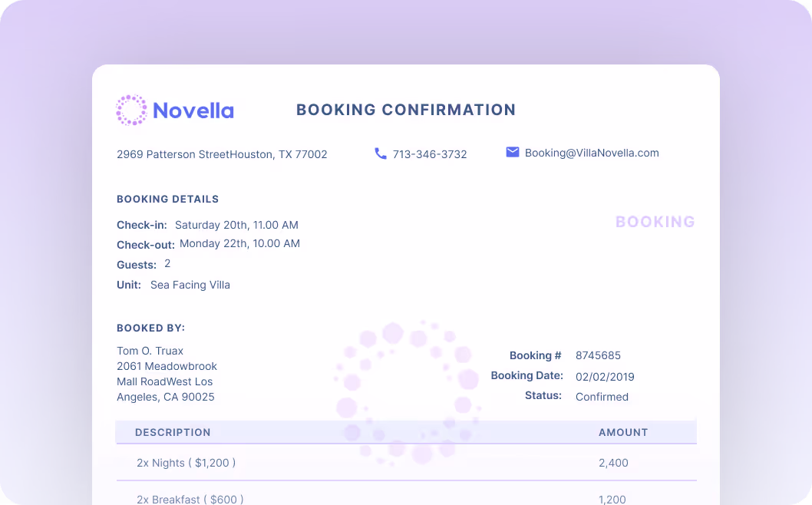The width and height of the screenshot is (812, 505).
Task: Click the Check-in date Saturday 20th
Action: click(236, 226)
